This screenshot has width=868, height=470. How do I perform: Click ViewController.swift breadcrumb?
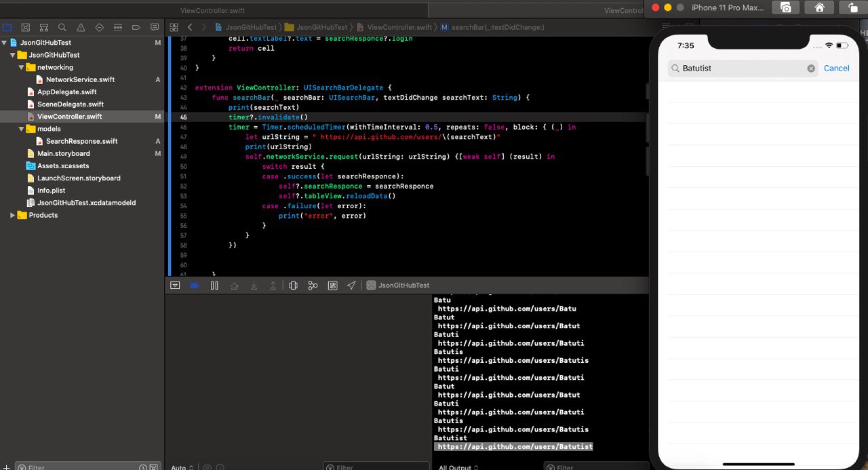coord(395,27)
